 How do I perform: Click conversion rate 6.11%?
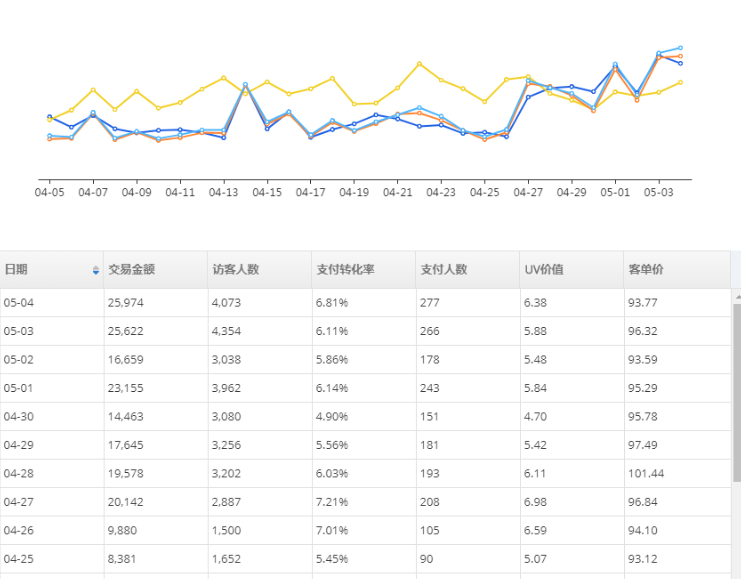(x=332, y=331)
